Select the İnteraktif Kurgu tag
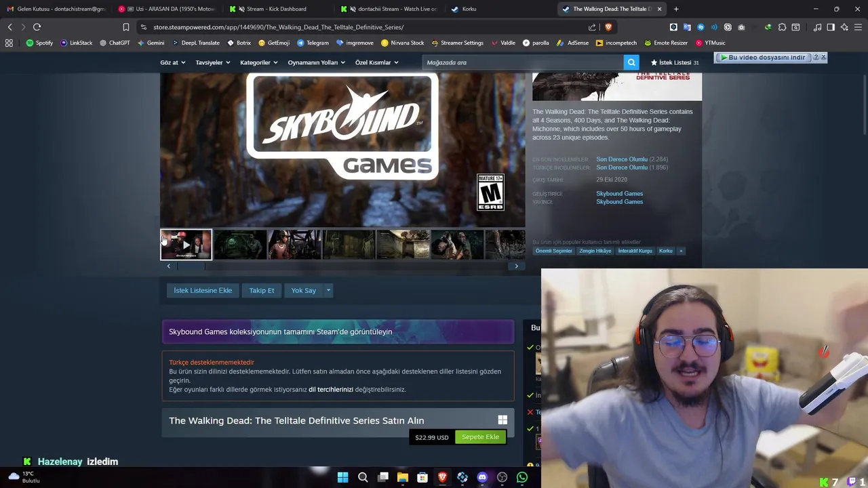The image size is (868, 488). click(635, 251)
